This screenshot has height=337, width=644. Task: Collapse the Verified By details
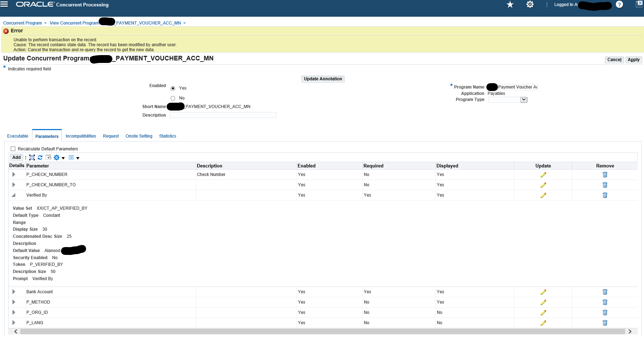pyautogui.click(x=14, y=195)
